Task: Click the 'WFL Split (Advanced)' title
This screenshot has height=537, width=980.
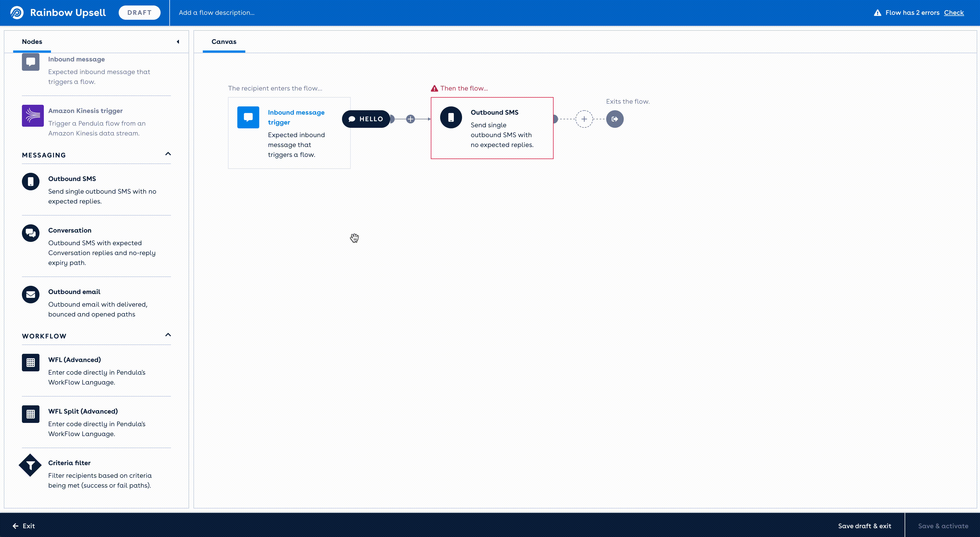Action: 83,411
